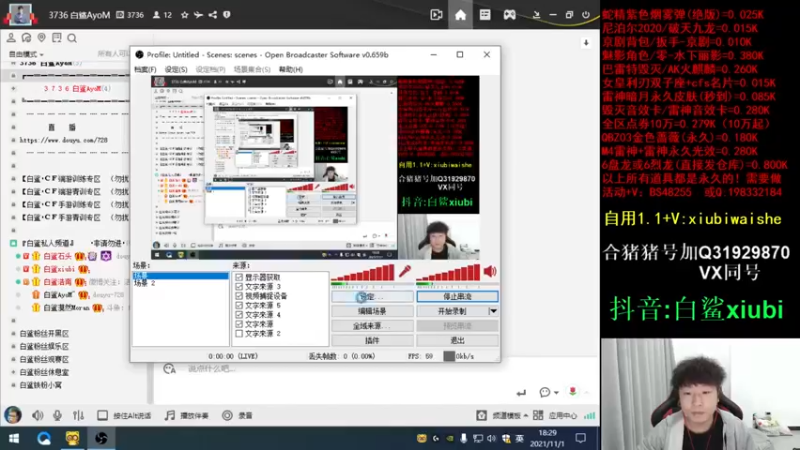Click the power icon in YY top bar

tap(586, 15)
